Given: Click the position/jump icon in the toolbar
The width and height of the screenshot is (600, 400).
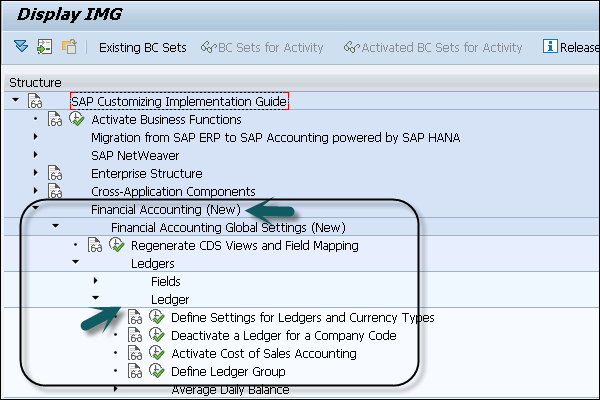Looking at the screenshot, I should pos(44,47).
